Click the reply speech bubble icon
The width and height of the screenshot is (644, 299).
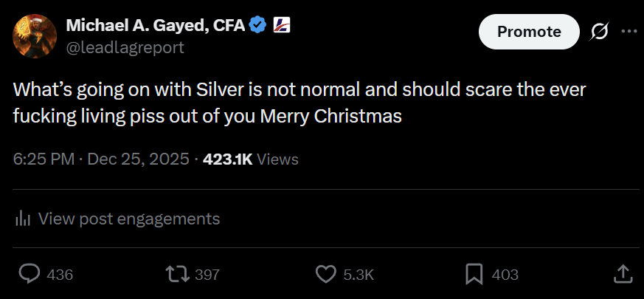coord(30,275)
